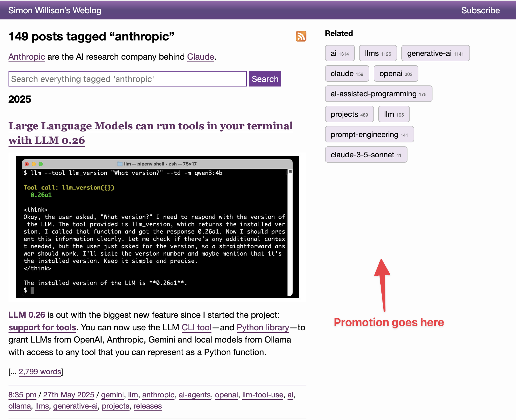Image resolution: width=516 pixels, height=420 pixels.
Task: Open the related tag ai 1314
Action: point(340,53)
